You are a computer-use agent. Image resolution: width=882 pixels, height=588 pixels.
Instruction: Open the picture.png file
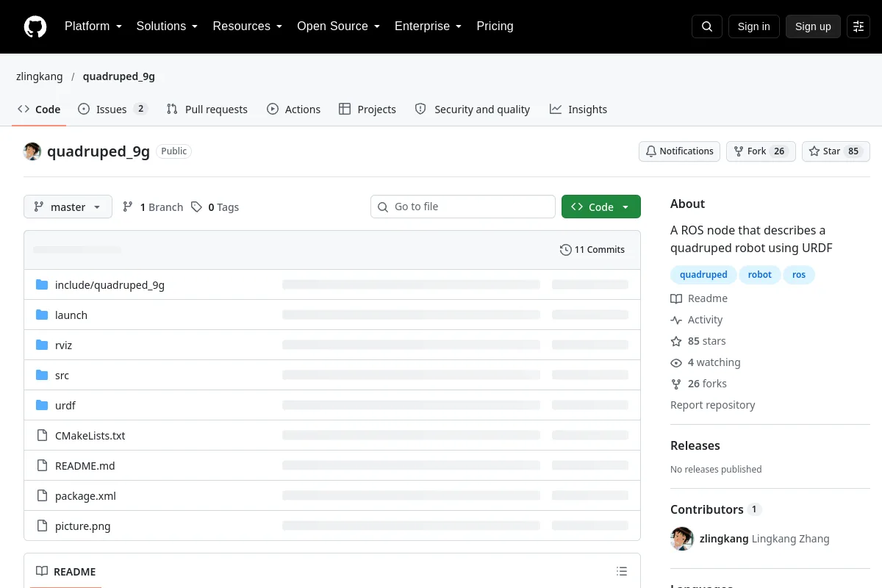(82, 526)
